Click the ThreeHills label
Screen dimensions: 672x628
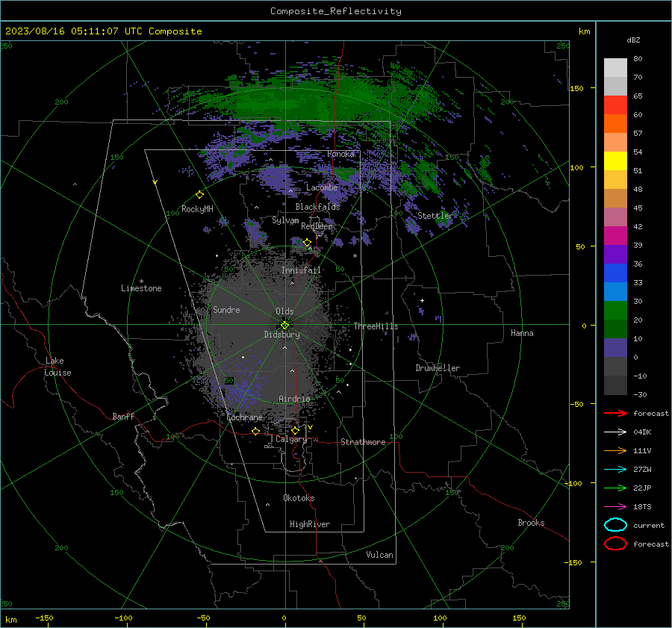(x=376, y=326)
